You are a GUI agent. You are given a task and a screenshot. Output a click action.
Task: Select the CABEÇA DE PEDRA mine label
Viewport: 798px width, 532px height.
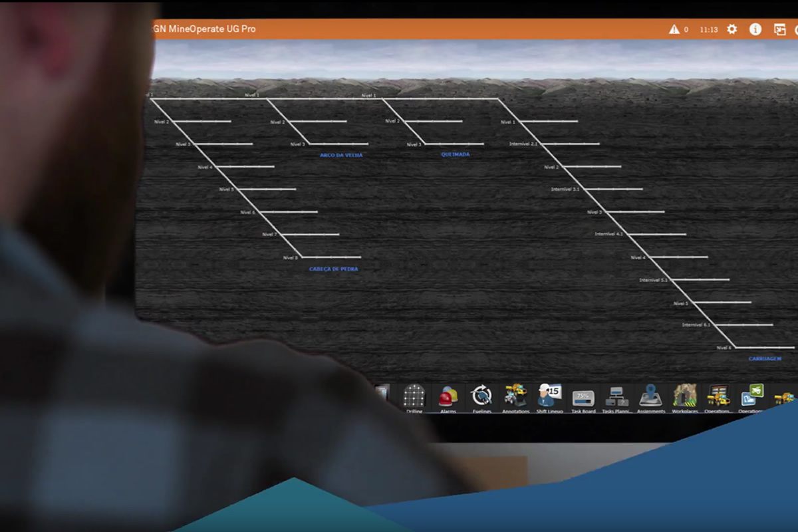pos(333,269)
